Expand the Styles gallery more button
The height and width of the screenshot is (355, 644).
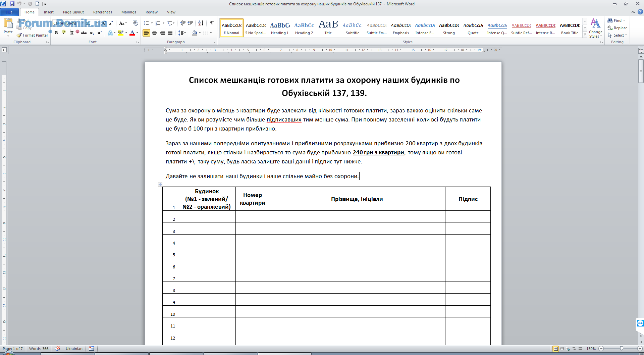[x=585, y=35]
